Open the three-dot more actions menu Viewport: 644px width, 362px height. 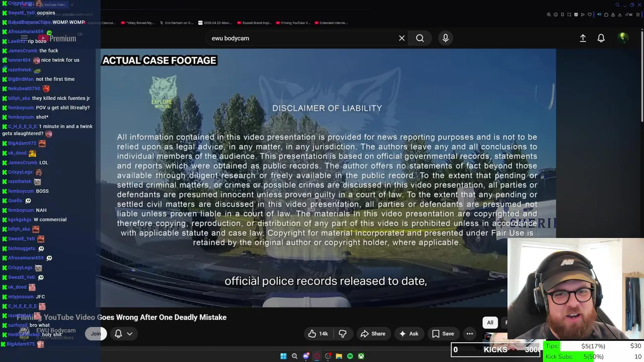tap(469, 334)
